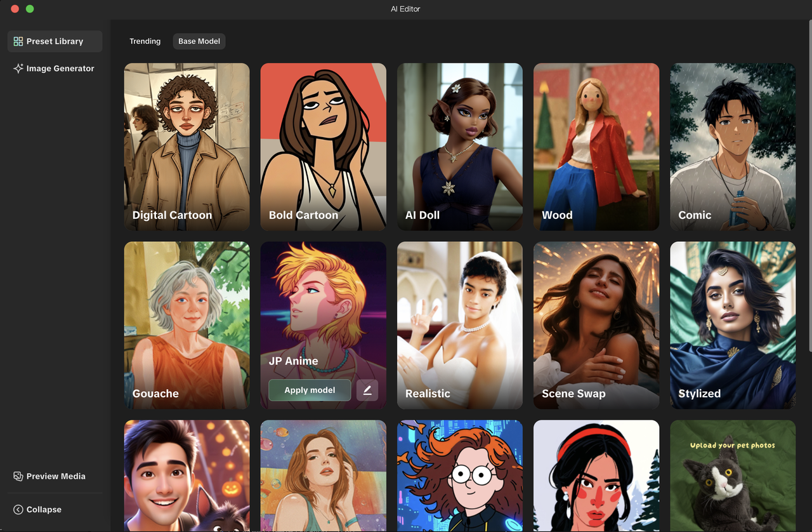The image size is (812, 532).
Task: Click the pencil edit icon on JP Anime
Action: (367, 390)
